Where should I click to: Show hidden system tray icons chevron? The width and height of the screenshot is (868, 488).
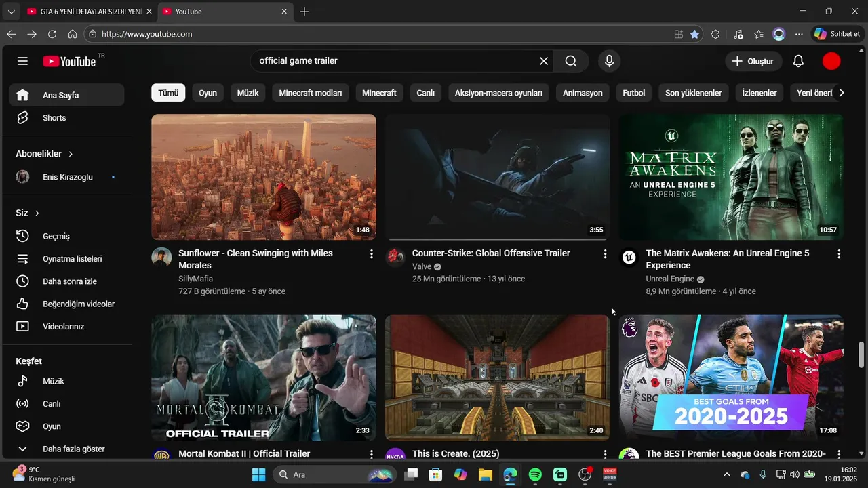coord(727,474)
